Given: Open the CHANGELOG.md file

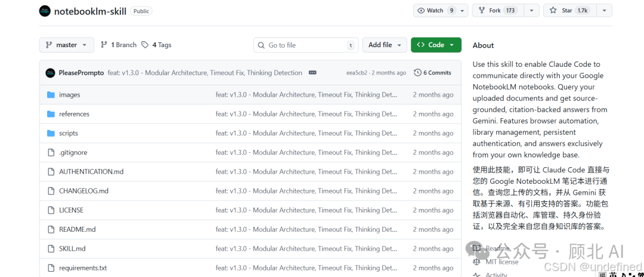Looking at the screenshot, I should click(84, 191).
